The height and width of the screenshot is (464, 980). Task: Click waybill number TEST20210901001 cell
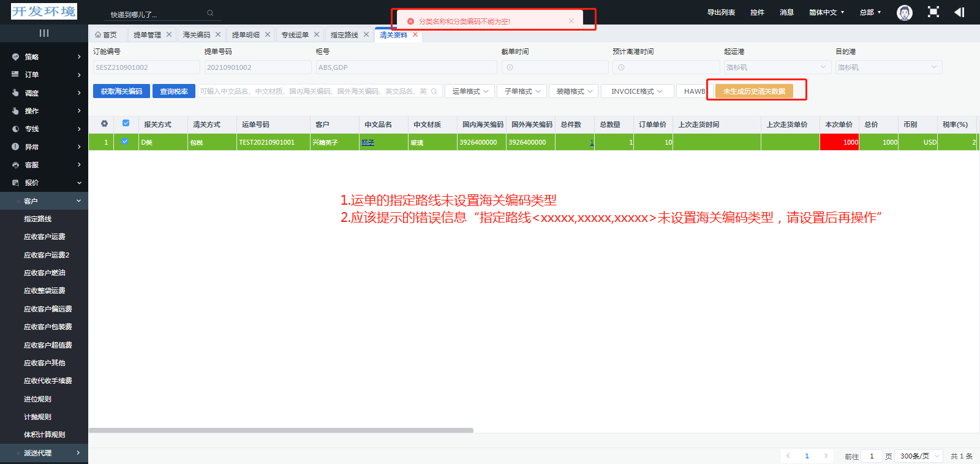(x=273, y=142)
